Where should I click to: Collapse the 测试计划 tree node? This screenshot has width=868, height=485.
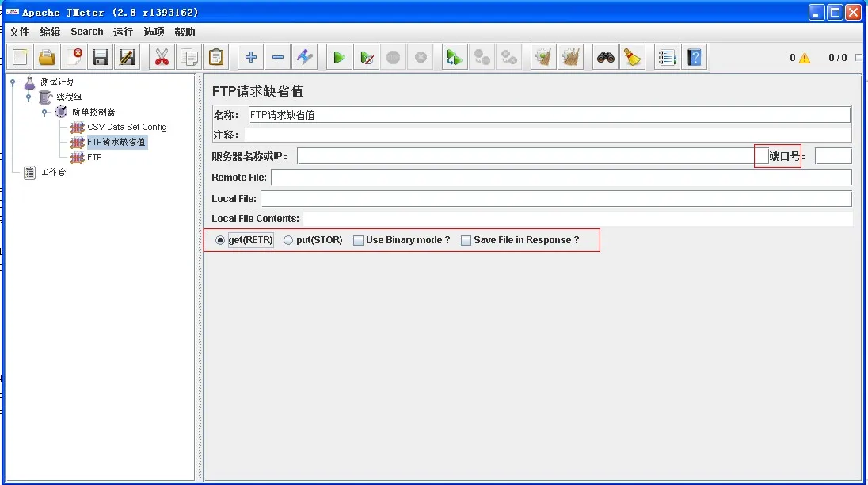(x=13, y=82)
